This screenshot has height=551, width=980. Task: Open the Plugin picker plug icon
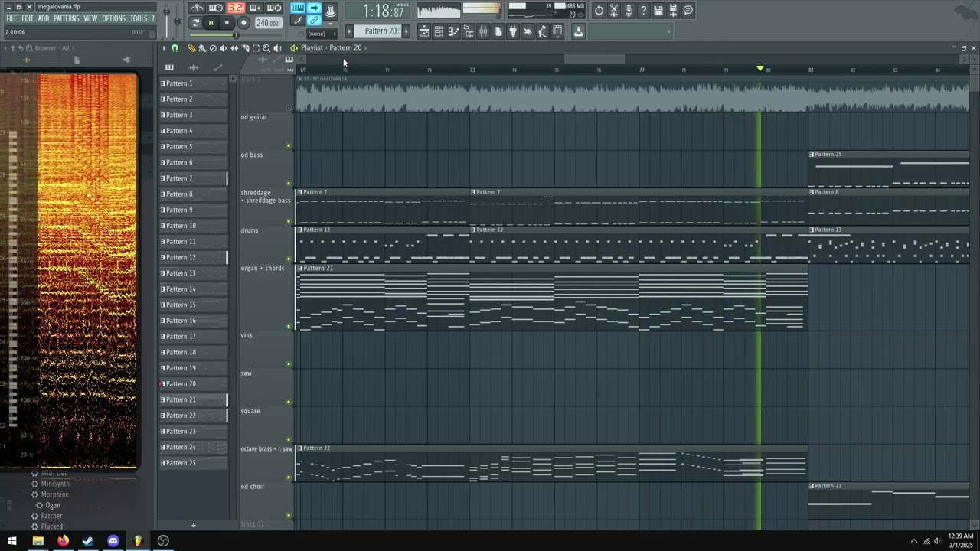click(513, 31)
